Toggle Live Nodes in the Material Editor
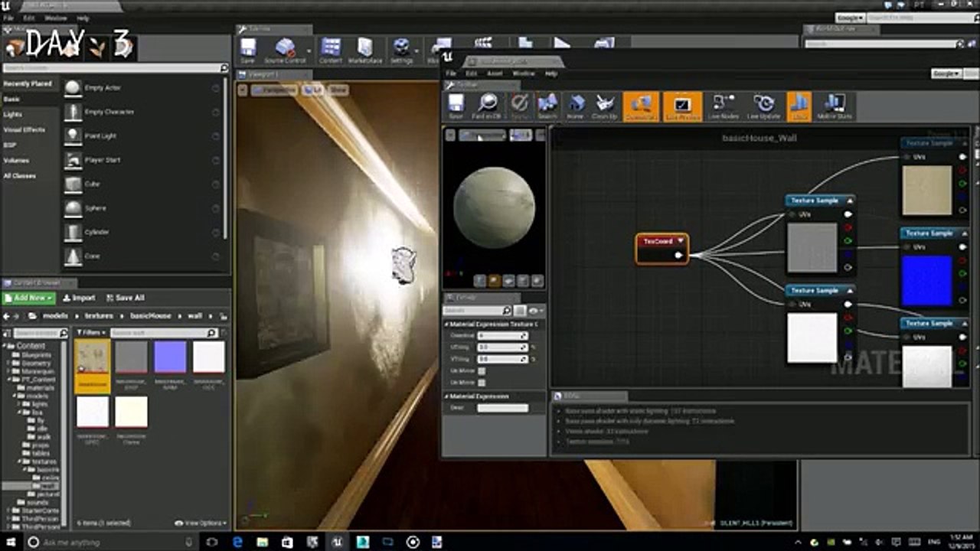Image resolution: width=980 pixels, height=551 pixels. [x=723, y=106]
